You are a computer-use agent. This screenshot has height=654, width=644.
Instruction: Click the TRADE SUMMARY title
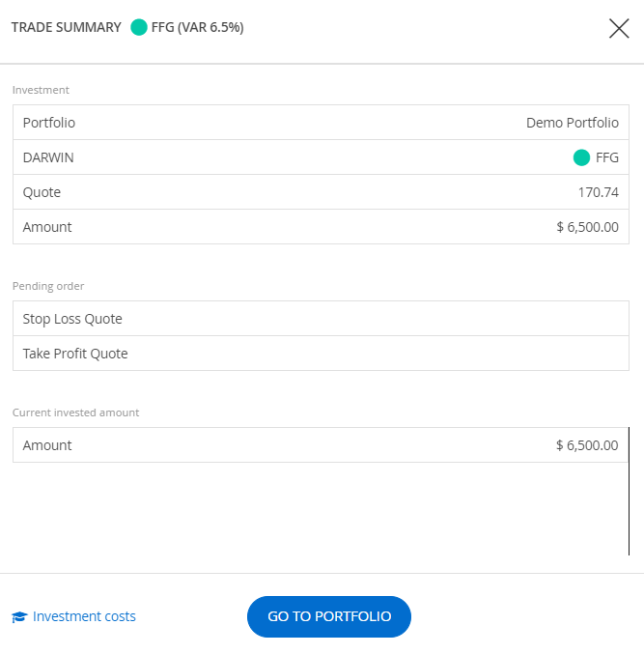(66, 28)
